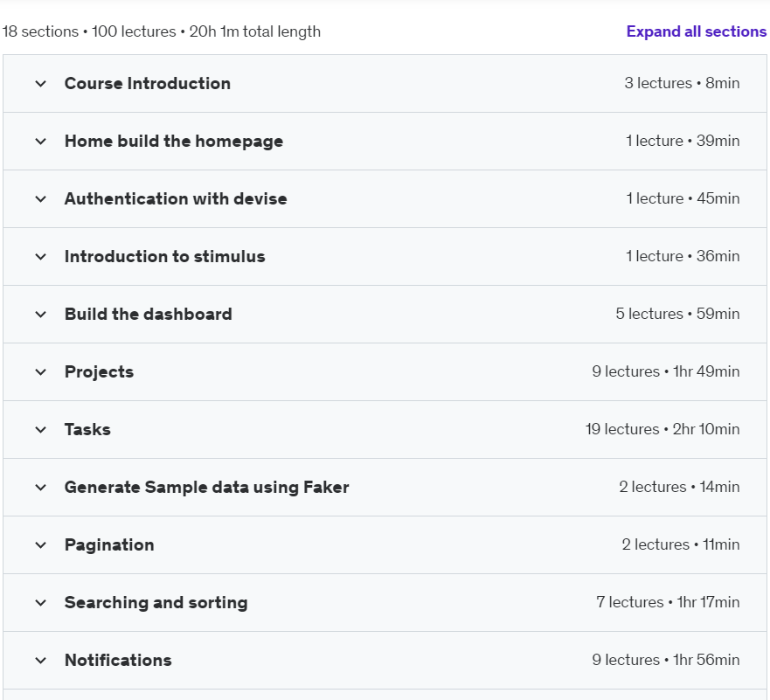
Task: Select the "1 lecture • 36min" label
Action: pos(683,256)
